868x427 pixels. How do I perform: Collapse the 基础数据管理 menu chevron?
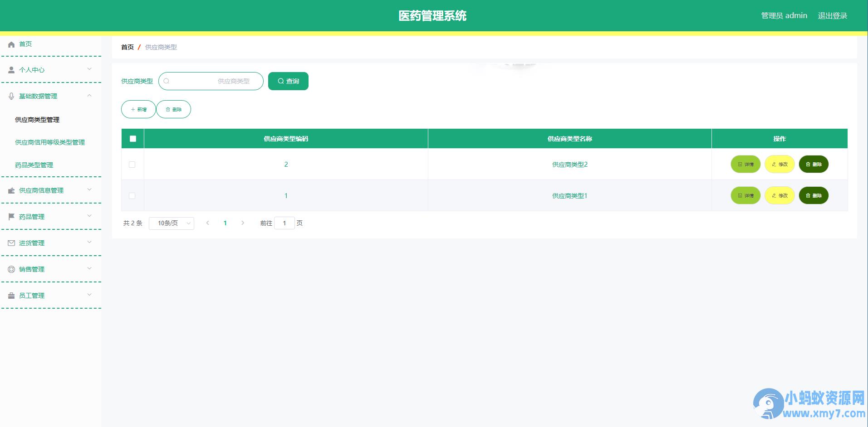click(89, 95)
